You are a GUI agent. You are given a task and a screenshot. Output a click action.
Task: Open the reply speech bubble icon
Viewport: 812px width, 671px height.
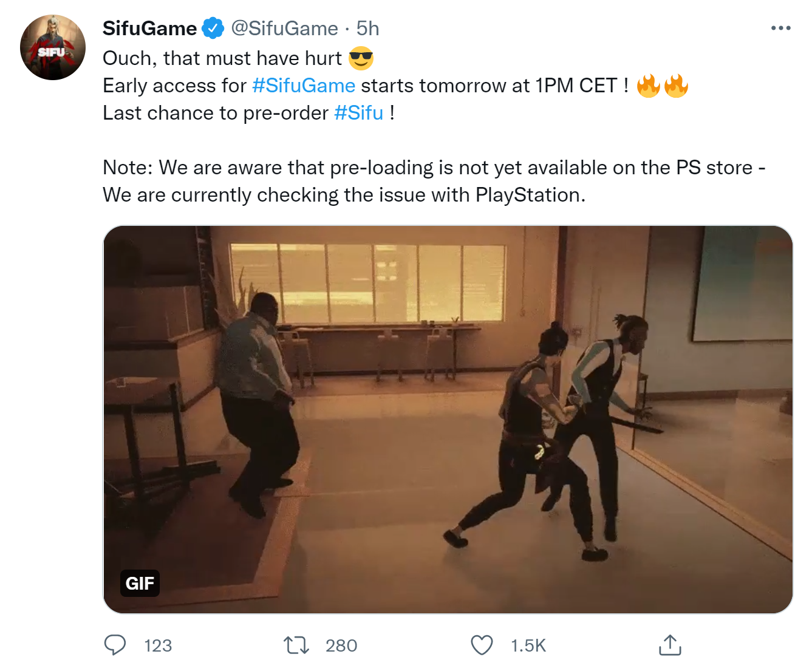coord(115,645)
